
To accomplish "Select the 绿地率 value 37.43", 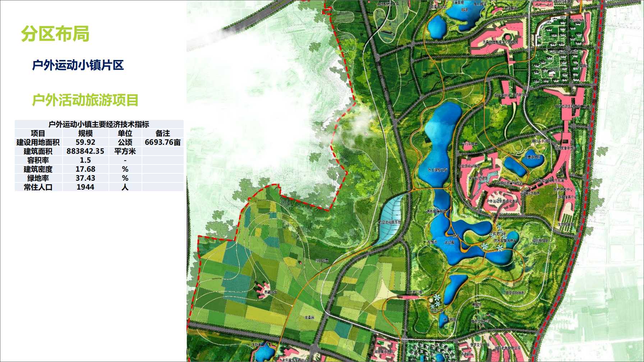I will tap(85, 178).
